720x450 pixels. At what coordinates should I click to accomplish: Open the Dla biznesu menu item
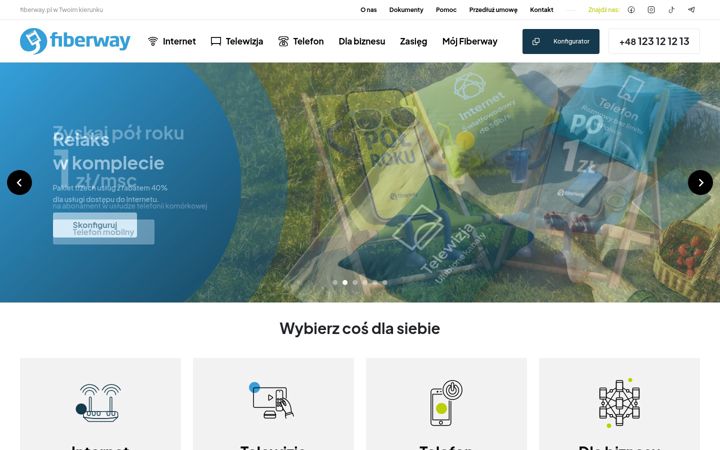[x=362, y=41]
